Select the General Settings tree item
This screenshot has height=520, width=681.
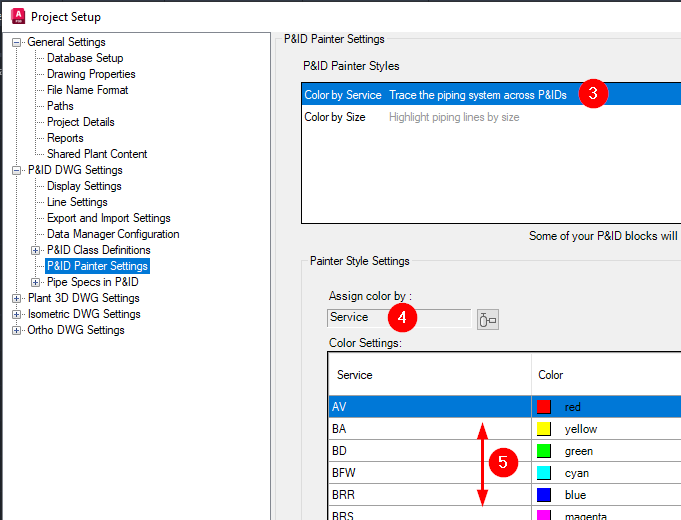pos(66,42)
